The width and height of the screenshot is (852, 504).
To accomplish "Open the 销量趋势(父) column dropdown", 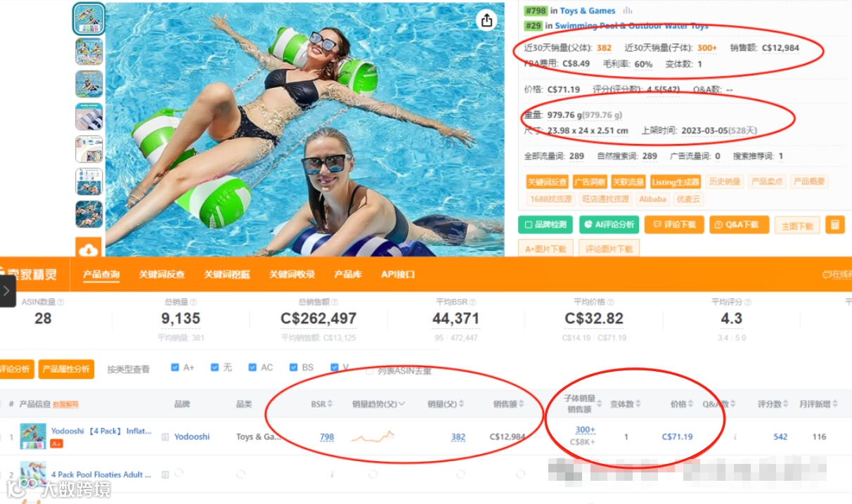I will pyautogui.click(x=401, y=404).
